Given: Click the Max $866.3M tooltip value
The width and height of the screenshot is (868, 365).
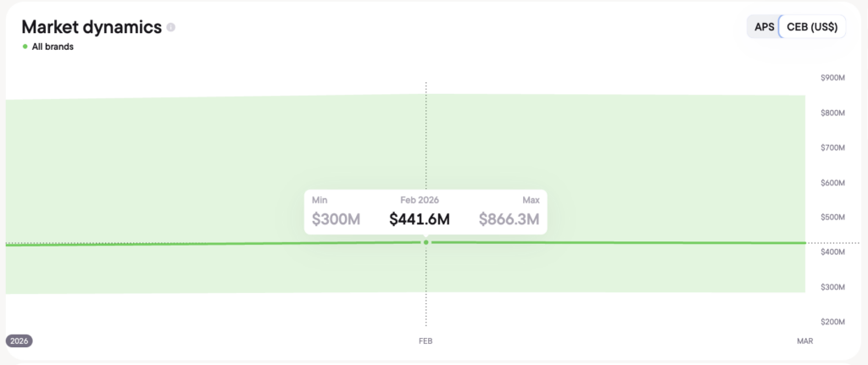Looking at the screenshot, I should pyautogui.click(x=509, y=219).
